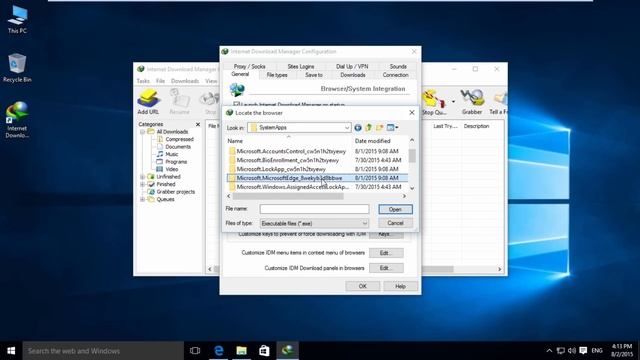Open Task View on the taskbar

[195, 351]
